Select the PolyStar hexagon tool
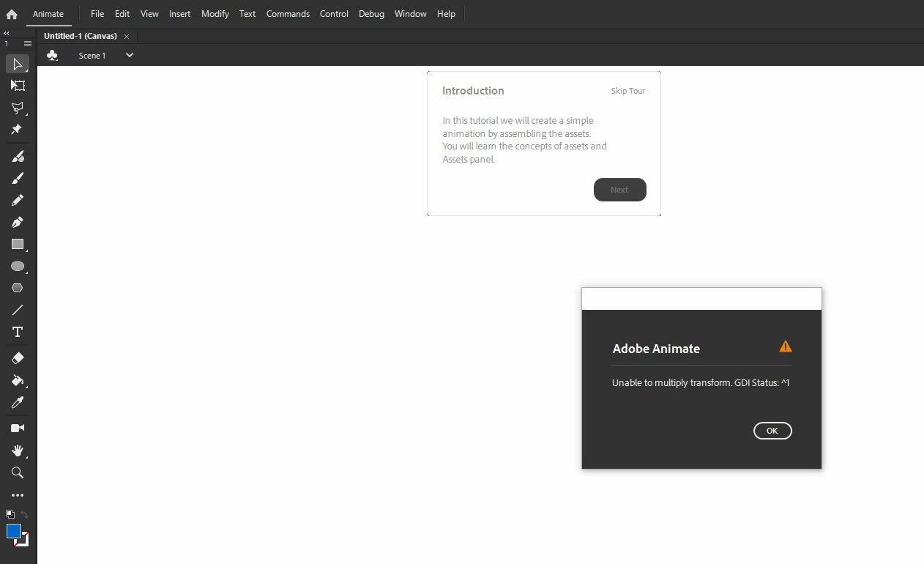 coord(18,288)
